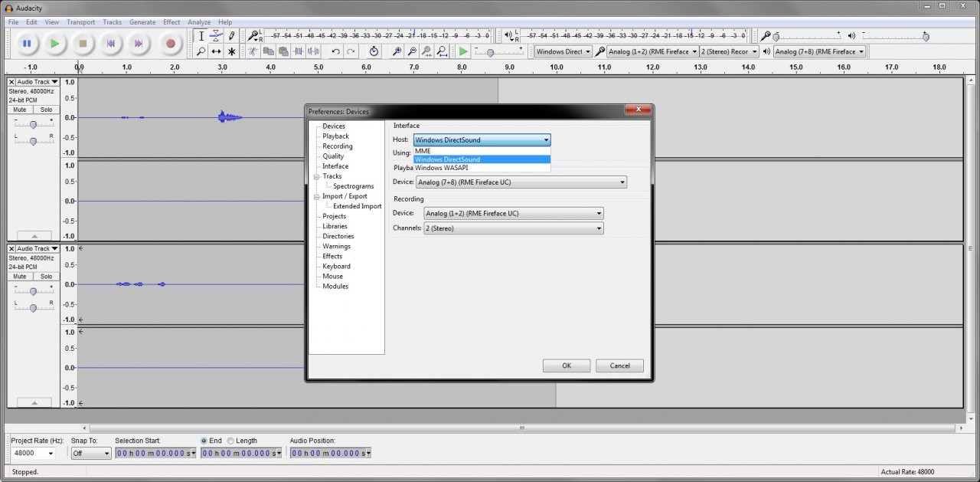Select the Time Shift tool

click(x=216, y=51)
